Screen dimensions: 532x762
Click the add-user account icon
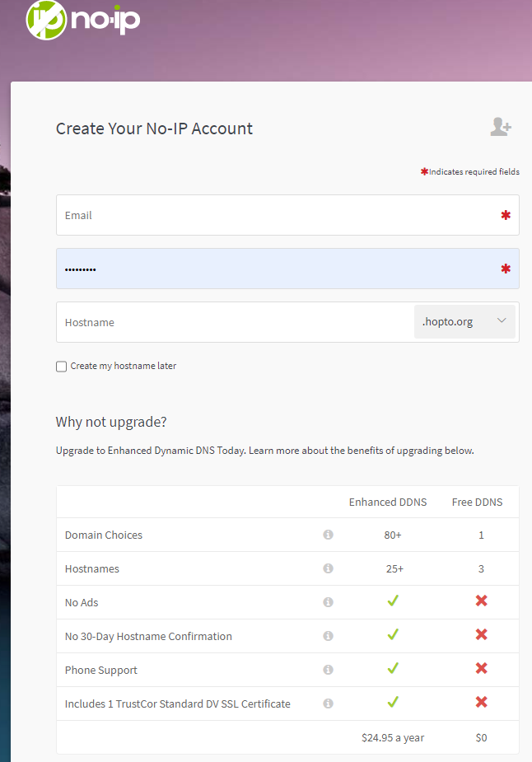(x=501, y=127)
